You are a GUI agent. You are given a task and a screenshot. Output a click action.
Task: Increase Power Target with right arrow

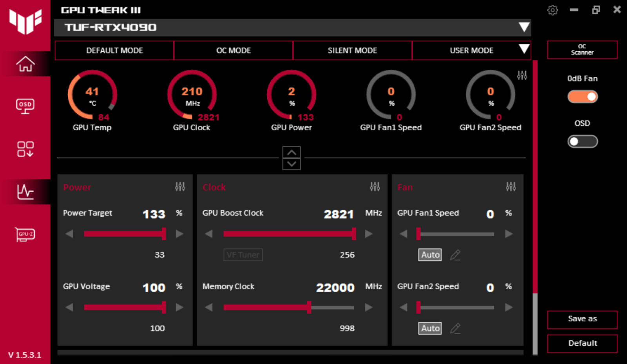pyautogui.click(x=179, y=234)
